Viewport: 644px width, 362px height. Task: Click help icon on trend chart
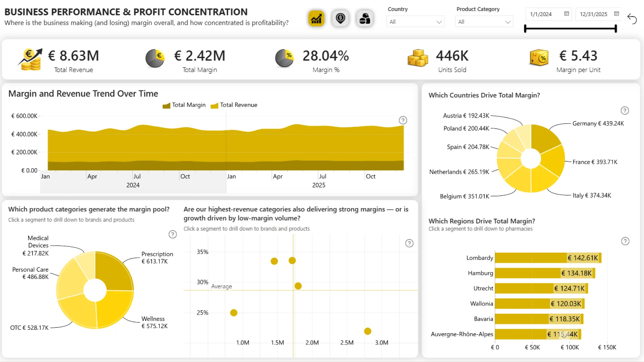(x=403, y=120)
